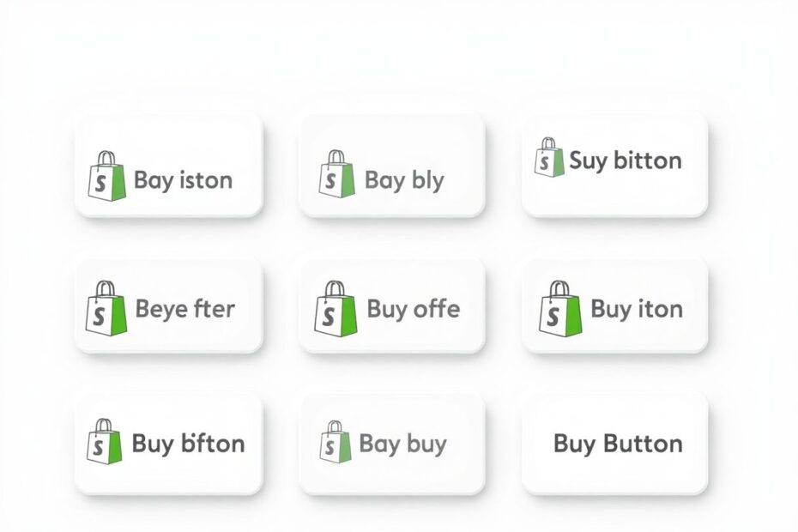The width and height of the screenshot is (798, 532).
Task: Click the shopping bag icon beside Suy bitton
Action: [x=549, y=157]
